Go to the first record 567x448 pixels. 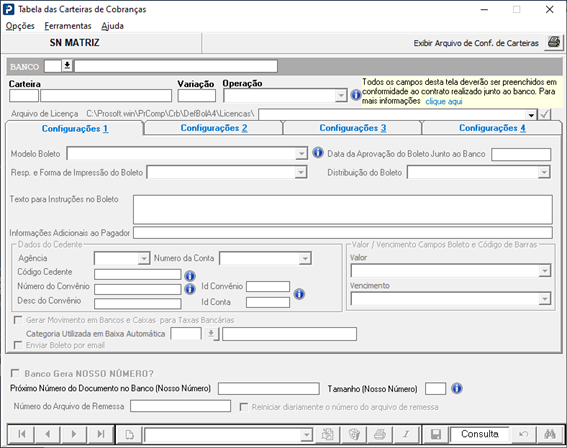[x=21, y=434]
